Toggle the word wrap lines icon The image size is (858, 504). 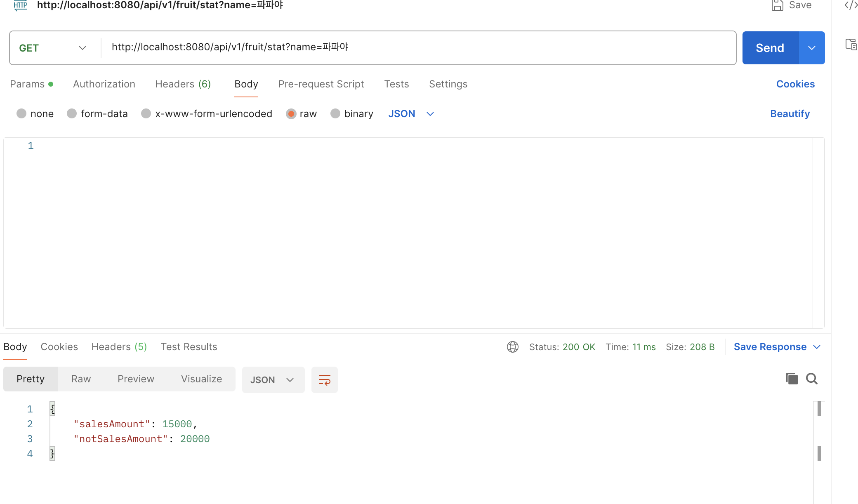point(324,380)
